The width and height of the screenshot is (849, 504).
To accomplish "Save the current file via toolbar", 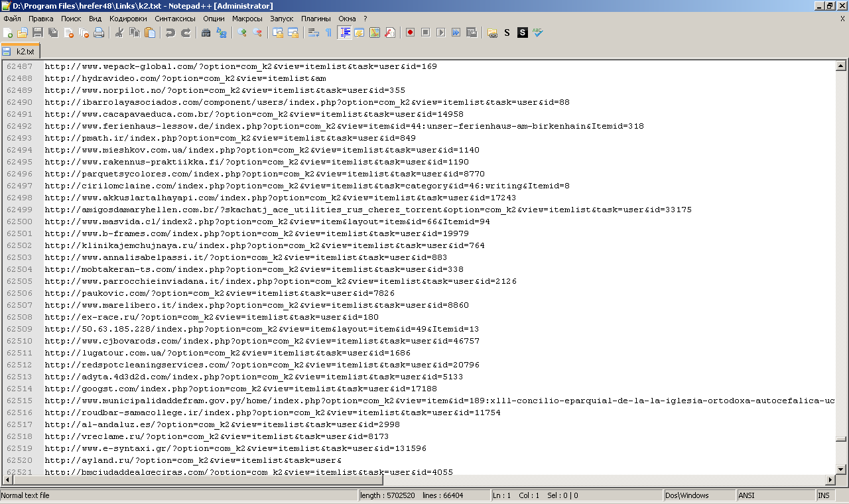I will coord(38,32).
